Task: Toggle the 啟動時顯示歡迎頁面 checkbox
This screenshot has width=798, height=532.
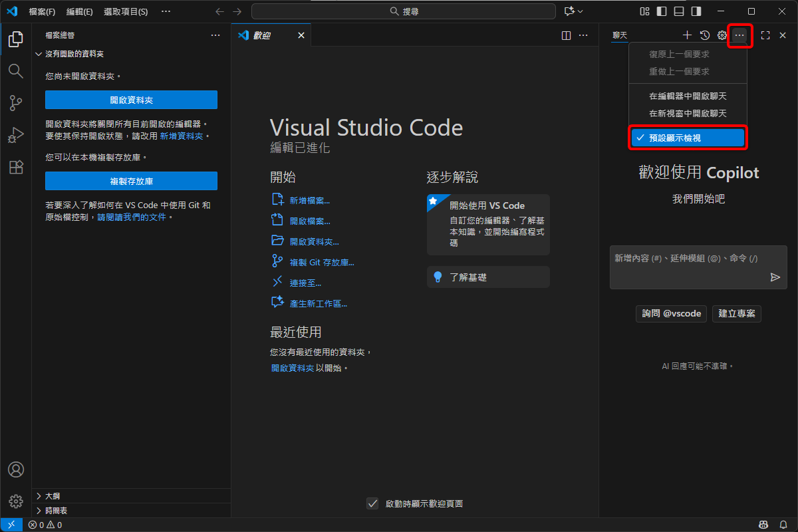Action: (x=372, y=503)
